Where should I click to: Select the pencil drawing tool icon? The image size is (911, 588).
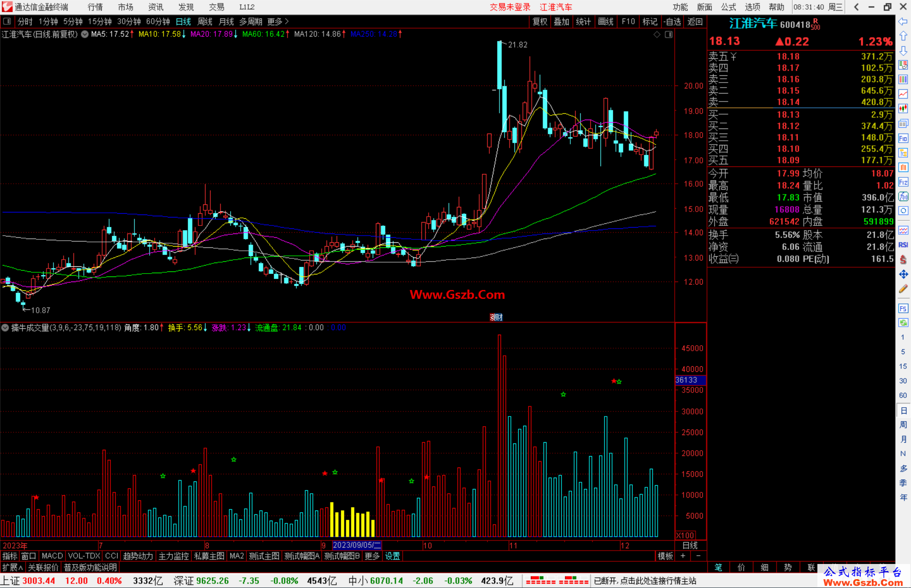[903, 289]
